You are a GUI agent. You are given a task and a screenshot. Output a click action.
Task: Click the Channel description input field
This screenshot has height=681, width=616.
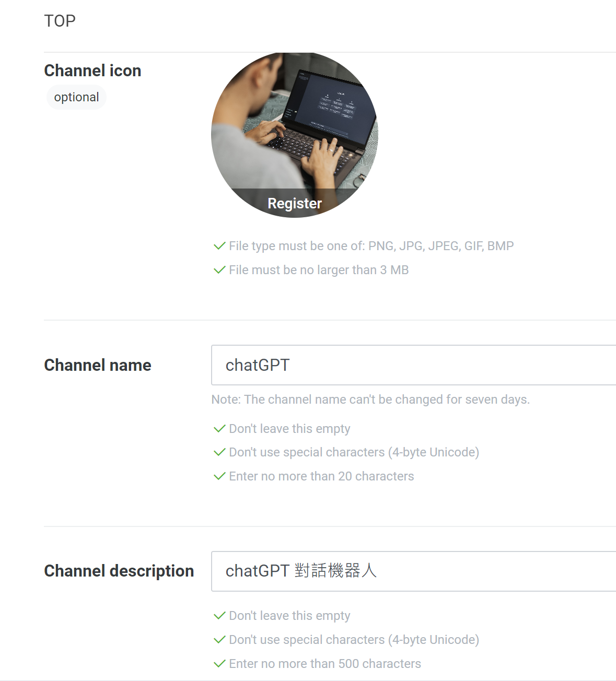413,571
